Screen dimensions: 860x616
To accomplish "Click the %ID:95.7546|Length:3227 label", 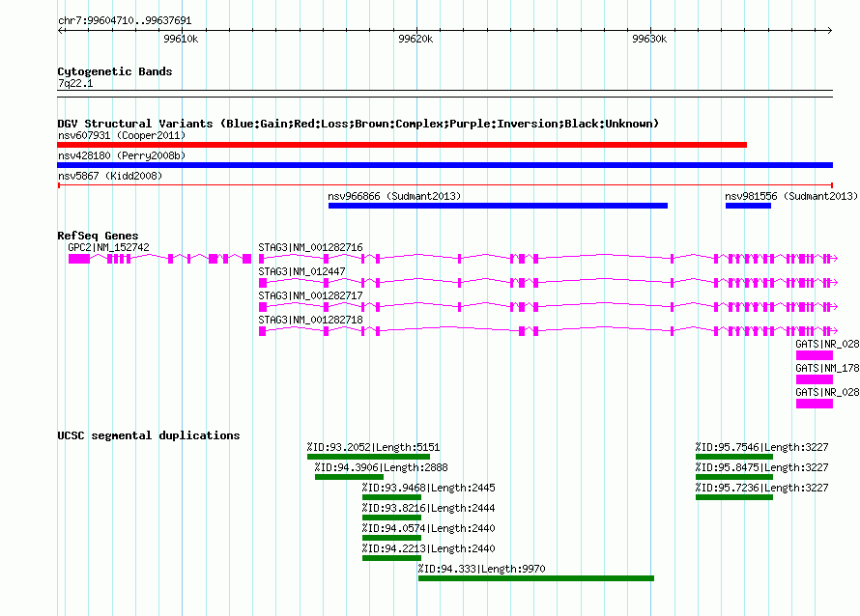I will pos(761,447).
